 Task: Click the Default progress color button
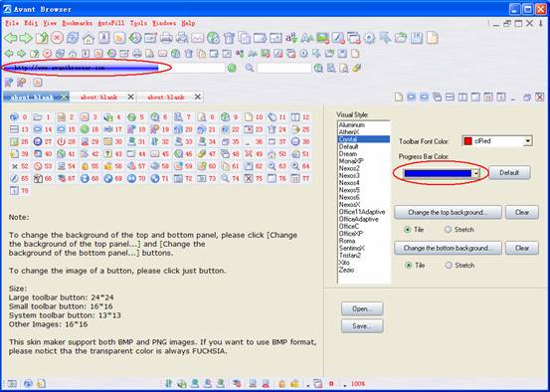tap(509, 173)
